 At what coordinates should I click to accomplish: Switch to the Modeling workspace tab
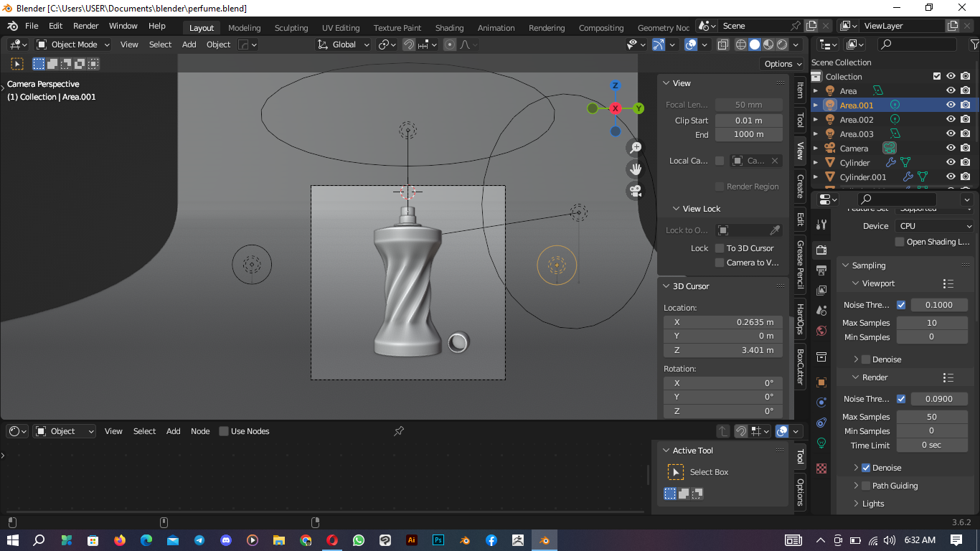point(244,28)
